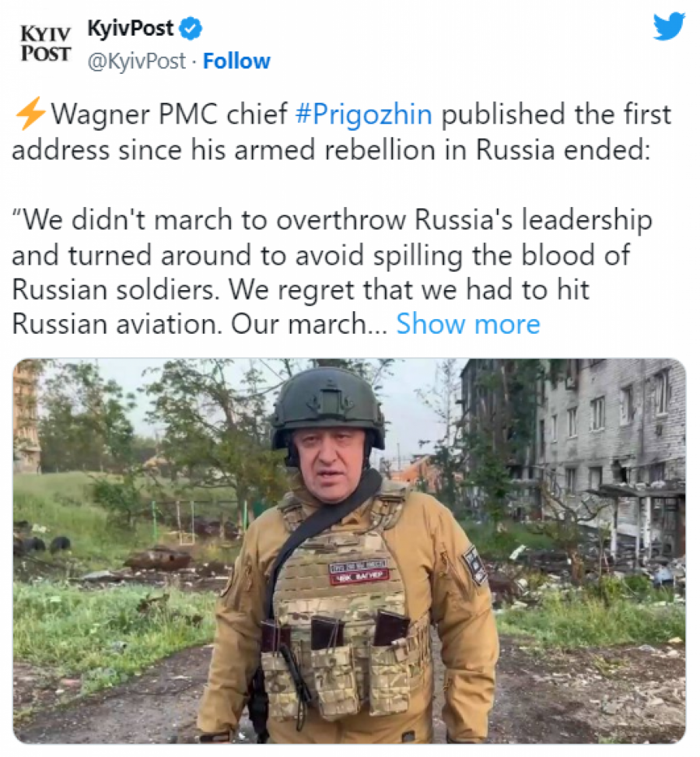Expand tweet with Show more
This screenshot has height=757, width=700.
(x=467, y=324)
